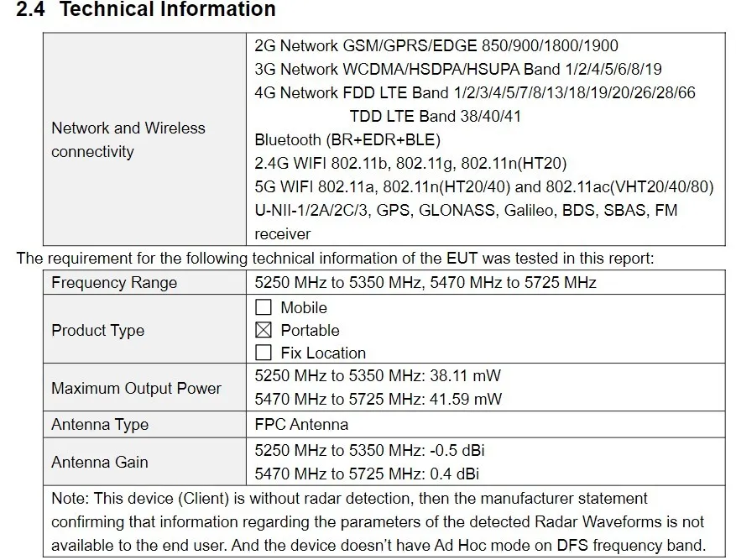
Task: Click the Bluetooth (BR+EDR+BLE) line
Action: [347, 139]
